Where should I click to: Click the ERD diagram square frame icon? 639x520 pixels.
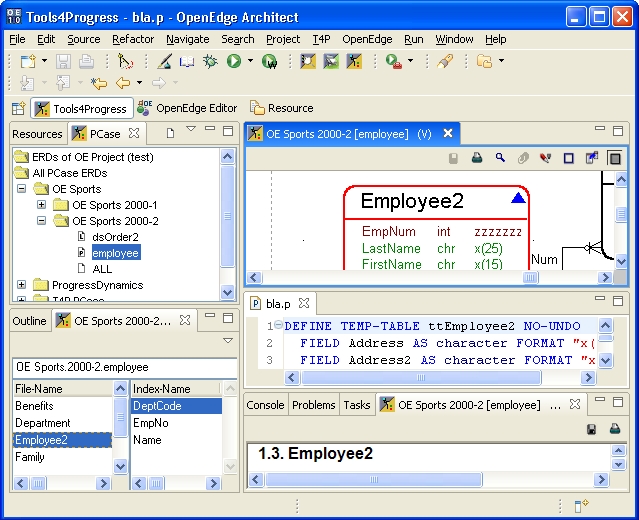[x=568, y=158]
